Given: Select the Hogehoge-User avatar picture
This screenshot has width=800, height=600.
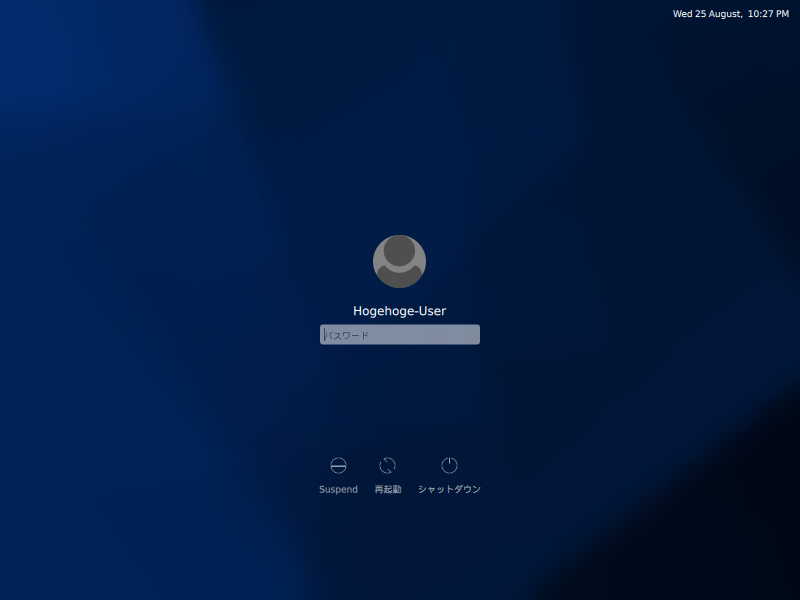Looking at the screenshot, I should (x=399, y=261).
